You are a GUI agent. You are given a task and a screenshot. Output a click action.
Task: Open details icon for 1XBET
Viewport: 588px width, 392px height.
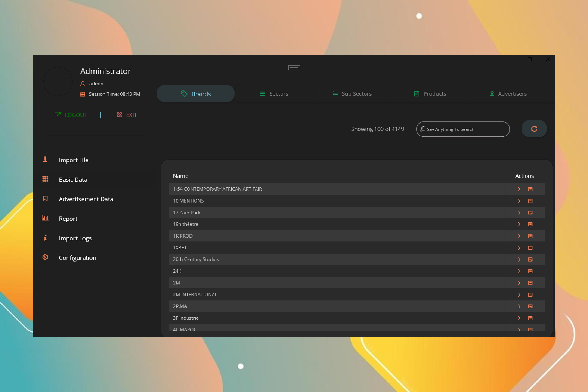tap(530, 248)
